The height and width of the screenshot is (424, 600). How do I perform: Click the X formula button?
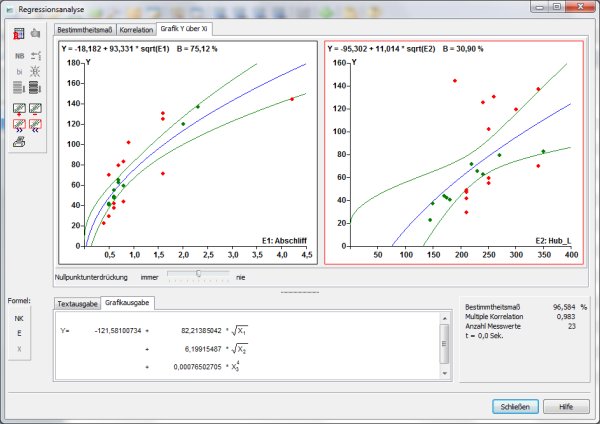pos(19,349)
